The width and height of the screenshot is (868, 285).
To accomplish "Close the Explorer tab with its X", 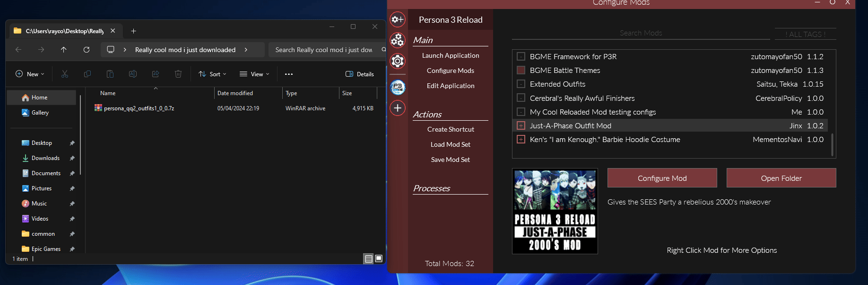I will 113,31.
